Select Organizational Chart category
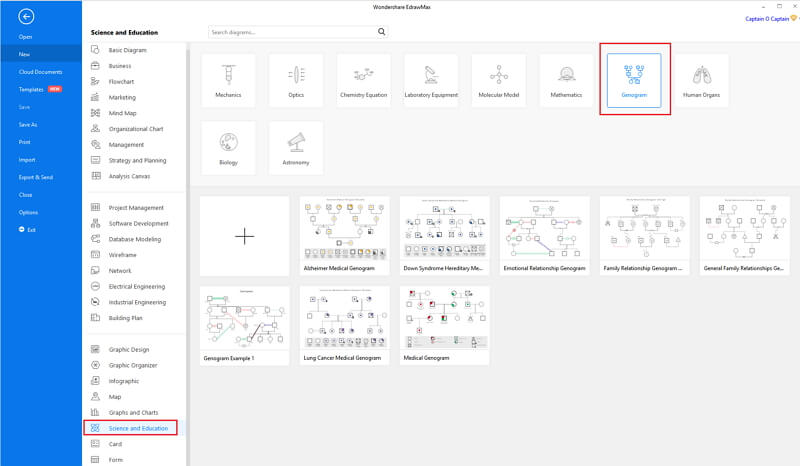Screen dimensions: 800x466 (x=134, y=129)
